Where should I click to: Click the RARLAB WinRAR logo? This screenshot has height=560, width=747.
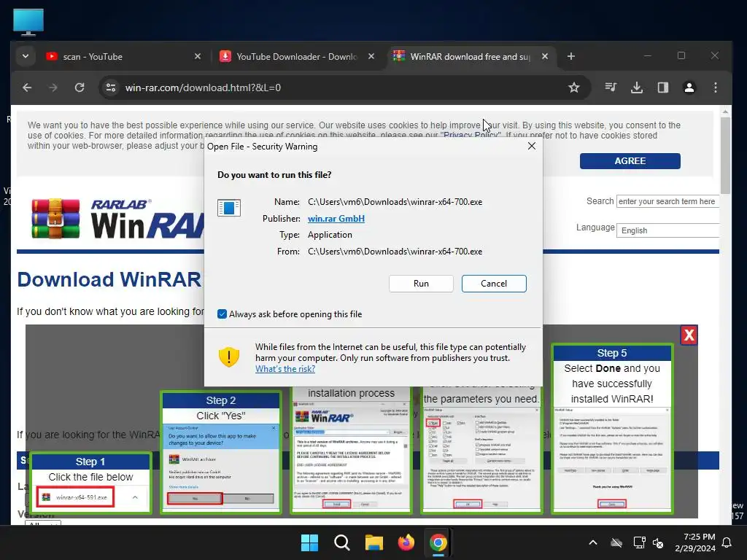point(118,219)
